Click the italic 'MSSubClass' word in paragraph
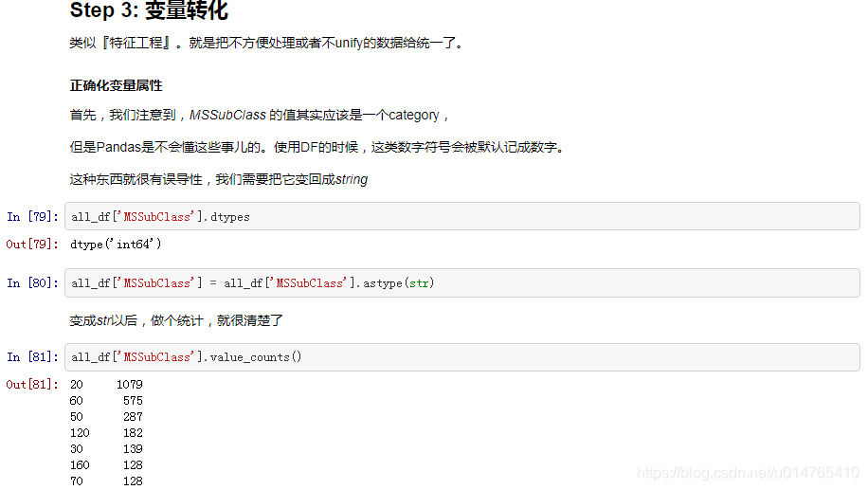Viewport: 868px width, 490px height. (x=227, y=116)
